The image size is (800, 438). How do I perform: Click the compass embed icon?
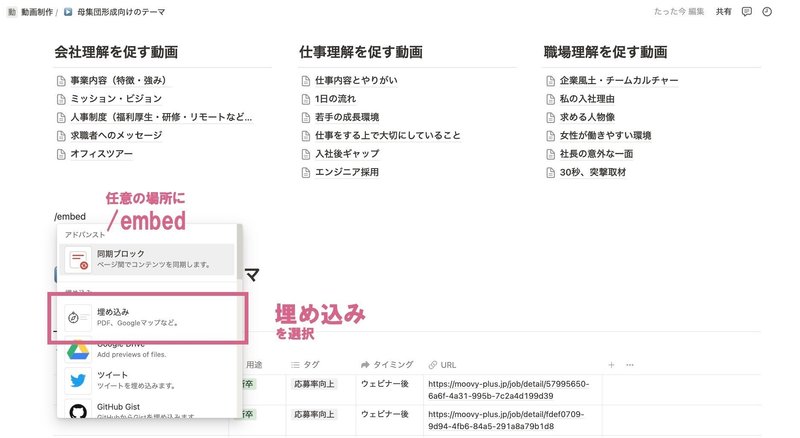coord(78,318)
